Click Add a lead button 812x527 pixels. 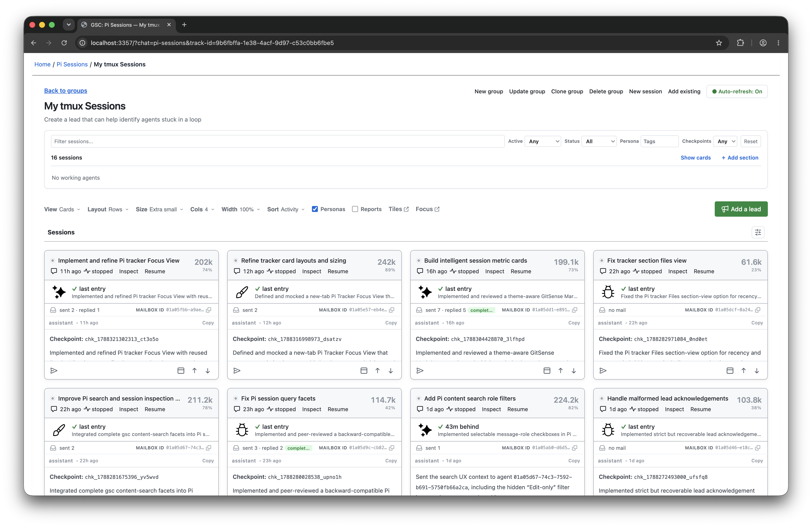point(741,209)
